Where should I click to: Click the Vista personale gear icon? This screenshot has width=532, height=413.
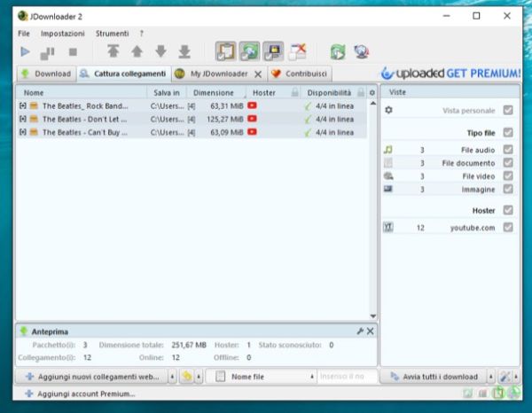click(x=389, y=110)
